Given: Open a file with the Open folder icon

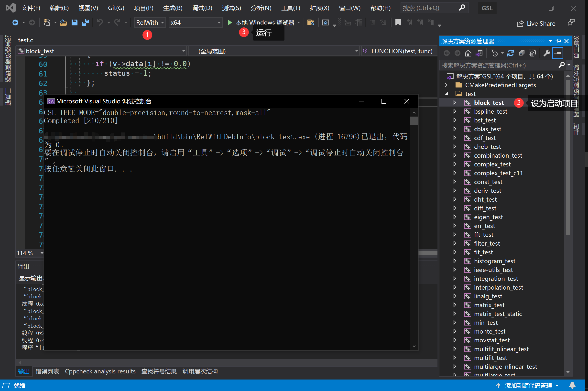Looking at the screenshot, I should pyautogui.click(x=64, y=22).
